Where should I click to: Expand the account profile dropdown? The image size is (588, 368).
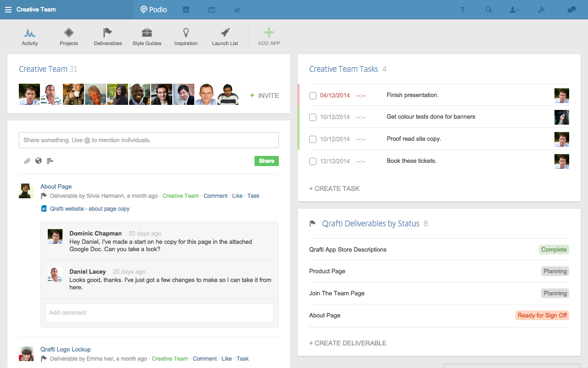pyautogui.click(x=514, y=10)
